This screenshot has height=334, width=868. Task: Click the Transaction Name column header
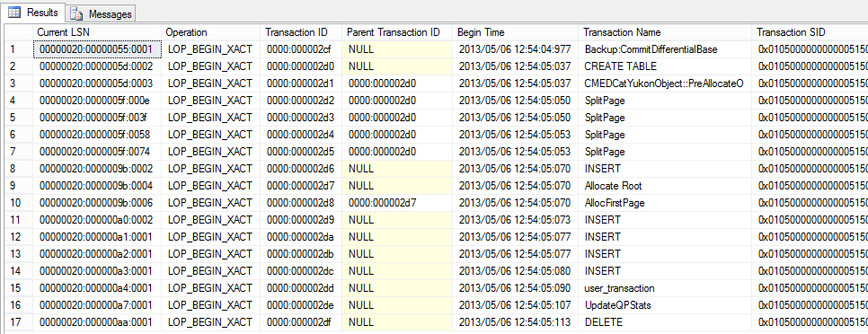tap(666, 32)
